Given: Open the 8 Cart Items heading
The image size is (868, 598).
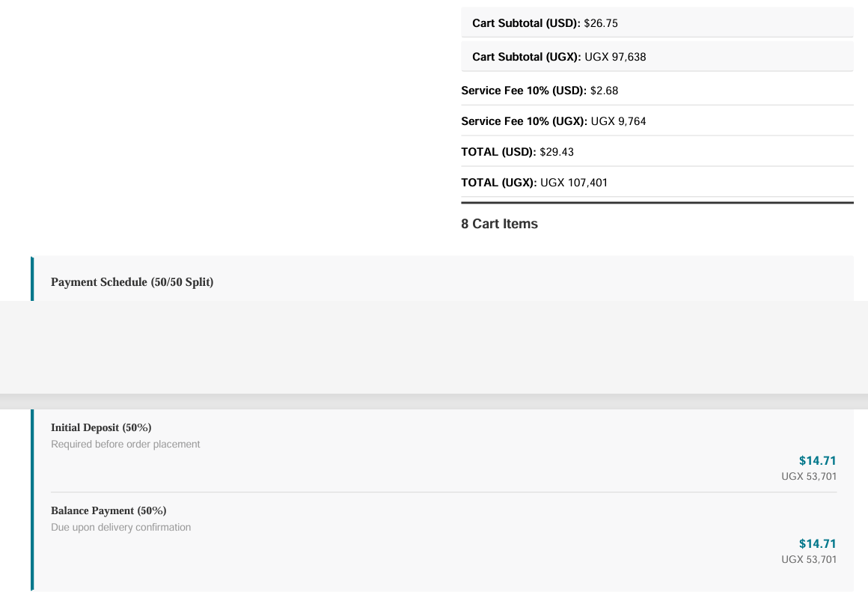Looking at the screenshot, I should (499, 224).
